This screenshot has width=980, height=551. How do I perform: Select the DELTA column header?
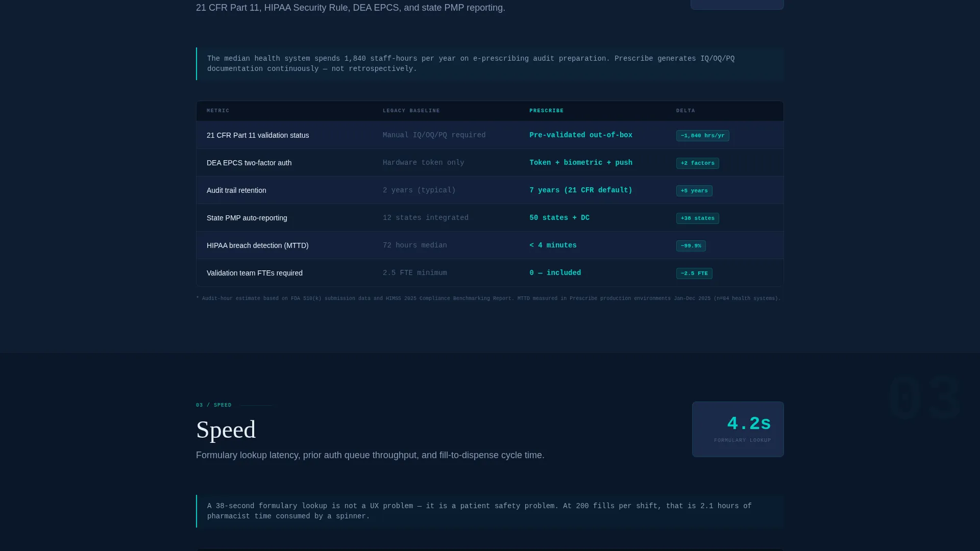(x=685, y=111)
